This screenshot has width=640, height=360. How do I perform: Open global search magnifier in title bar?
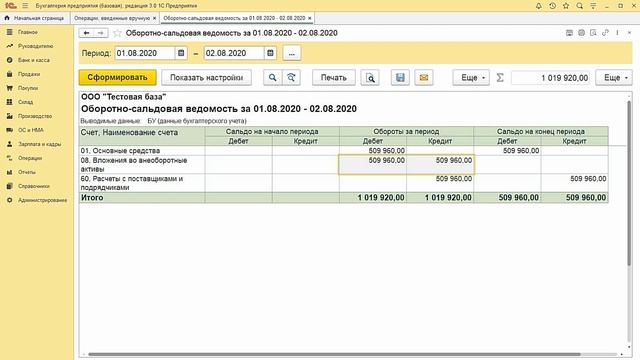coord(580,6)
